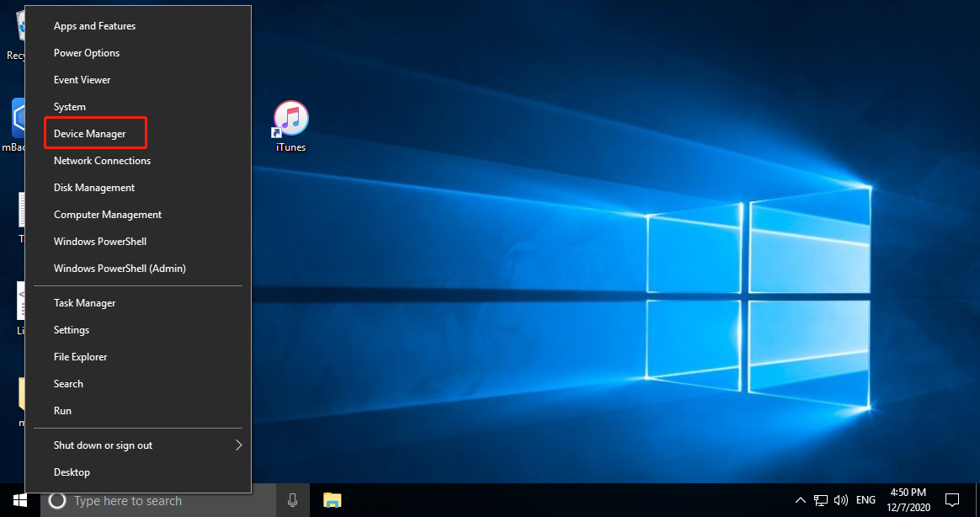Click the Windows Start button

pyautogui.click(x=20, y=501)
